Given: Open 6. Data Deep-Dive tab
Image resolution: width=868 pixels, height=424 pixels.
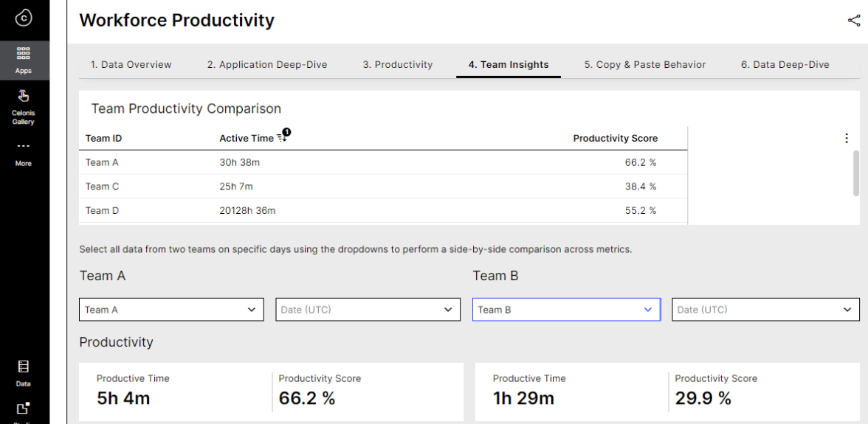Looking at the screenshot, I should pos(785,65).
